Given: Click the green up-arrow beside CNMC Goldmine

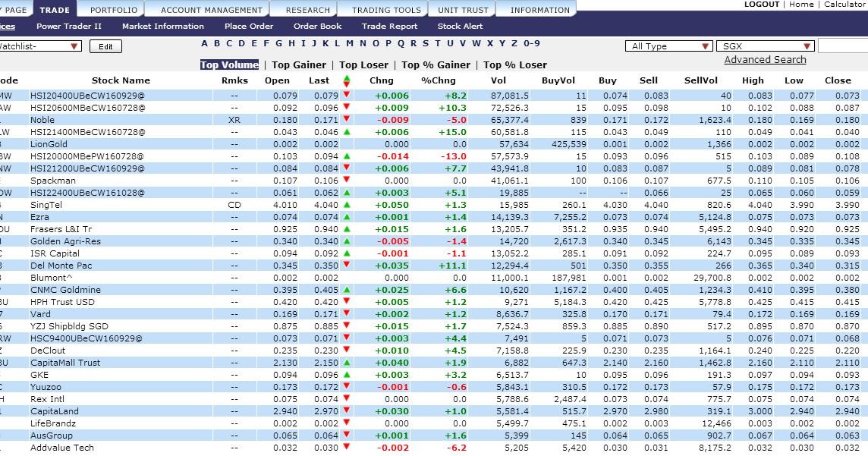Looking at the screenshot, I should [x=346, y=290].
